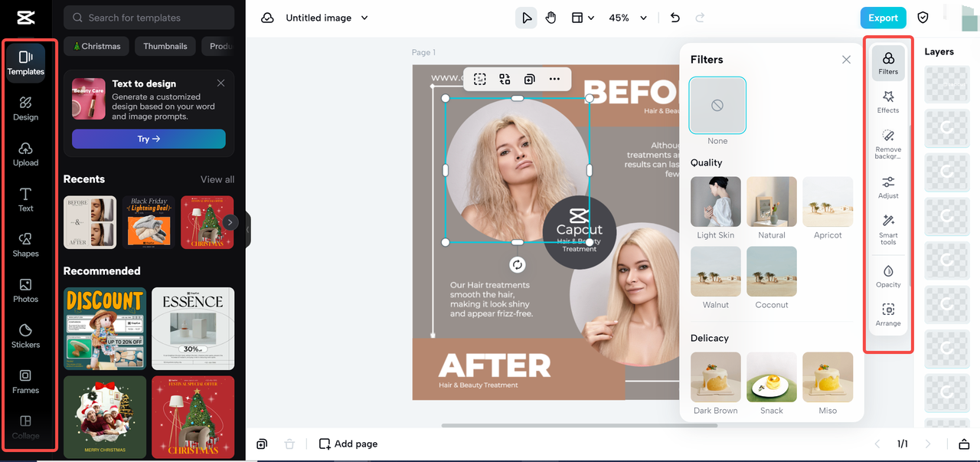
Task: Click the Search for templates field
Action: point(149,18)
